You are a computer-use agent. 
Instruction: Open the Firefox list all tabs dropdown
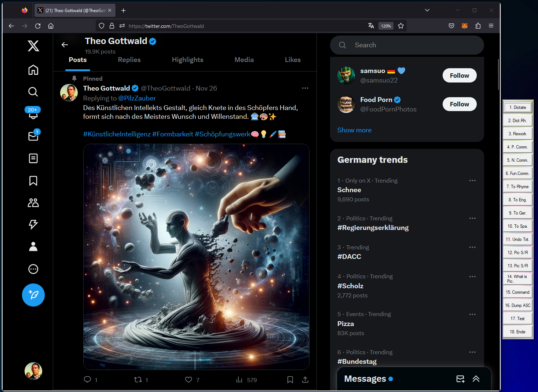pos(427,10)
